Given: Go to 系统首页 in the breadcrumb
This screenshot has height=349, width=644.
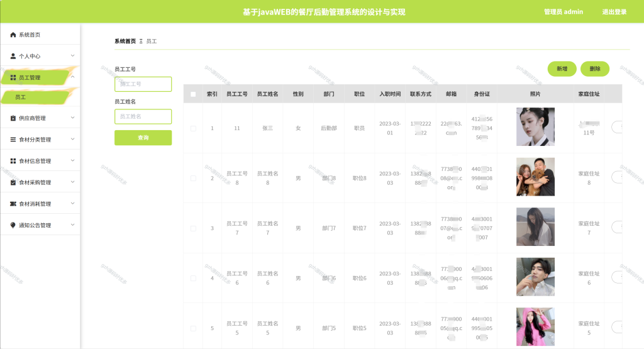Looking at the screenshot, I should click(125, 41).
